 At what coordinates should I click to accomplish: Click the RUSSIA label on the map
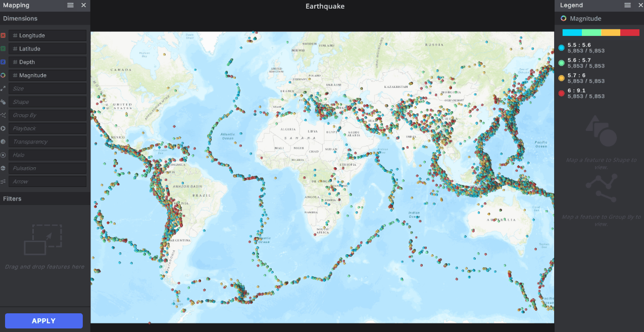434,44
